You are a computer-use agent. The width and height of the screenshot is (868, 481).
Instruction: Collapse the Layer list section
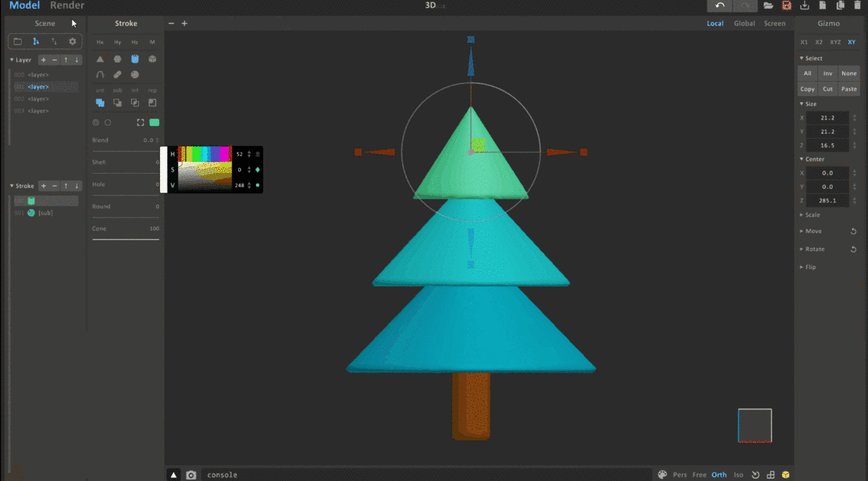pos(12,60)
